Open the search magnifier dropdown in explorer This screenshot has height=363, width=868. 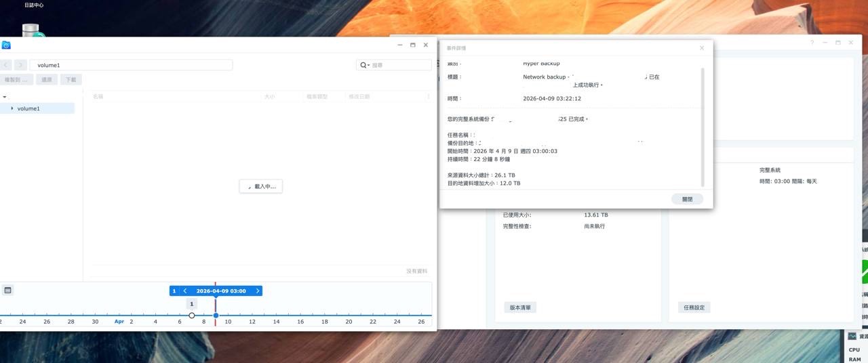tap(365, 65)
